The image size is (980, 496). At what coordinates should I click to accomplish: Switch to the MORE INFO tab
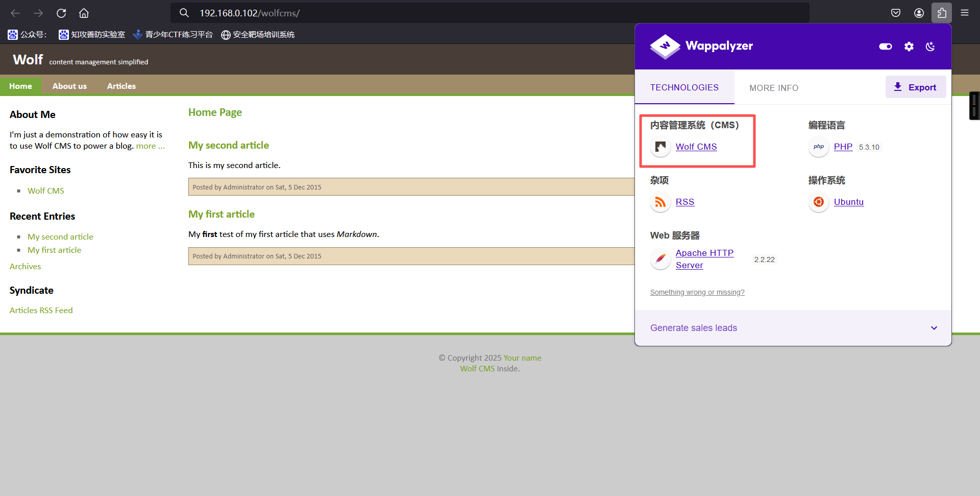774,88
